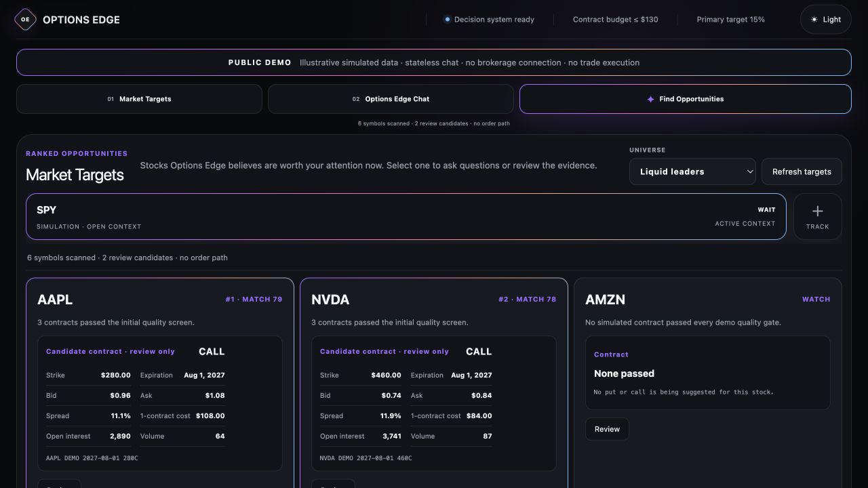The height and width of the screenshot is (488, 868).
Task: Click NVDA spread value 11.9%
Action: tap(391, 415)
